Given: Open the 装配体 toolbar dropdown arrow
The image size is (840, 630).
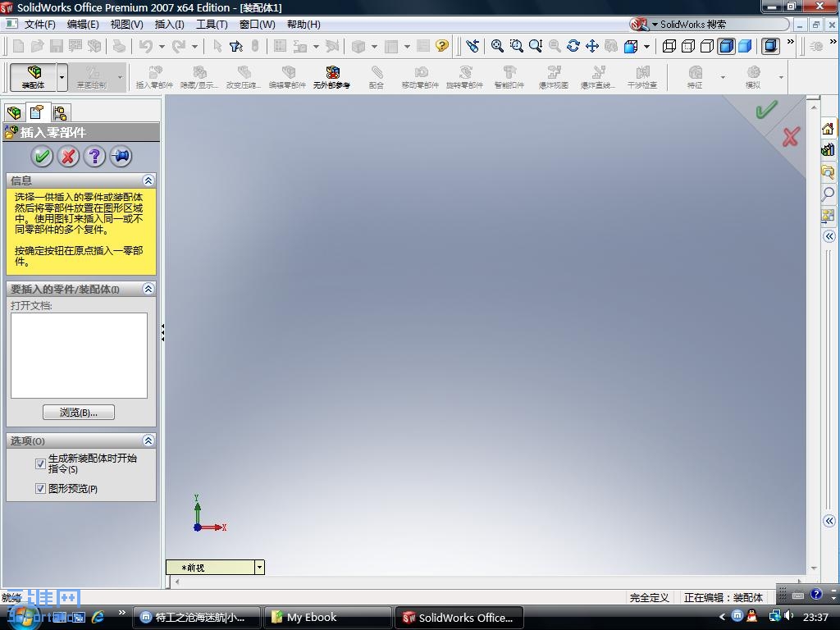Looking at the screenshot, I should [62, 78].
